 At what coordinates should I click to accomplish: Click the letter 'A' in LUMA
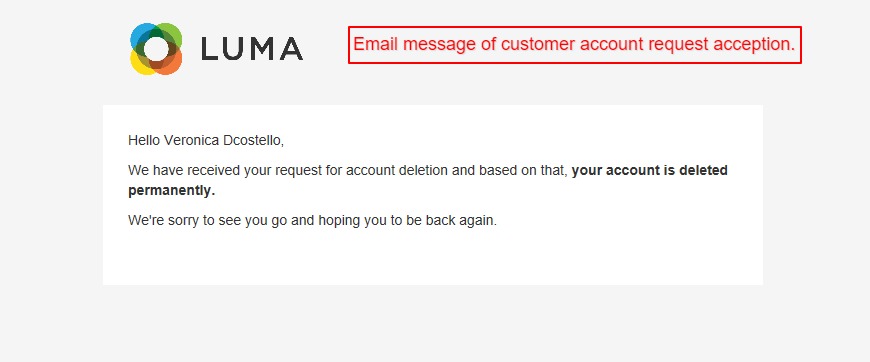click(x=291, y=49)
